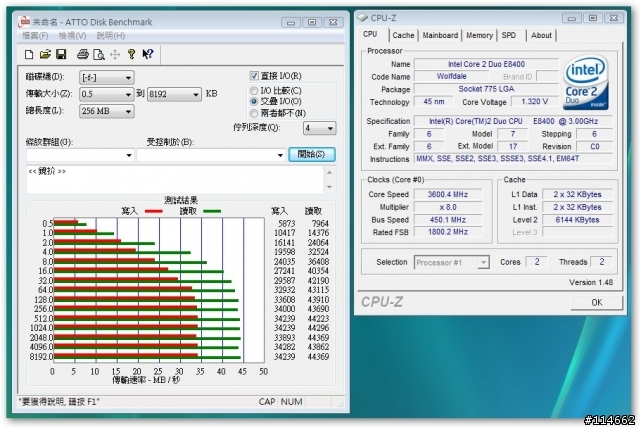The width and height of the screenshot is (640, 428).
Task: Click the OK button in CPU-Z
Action: point(596,302)
